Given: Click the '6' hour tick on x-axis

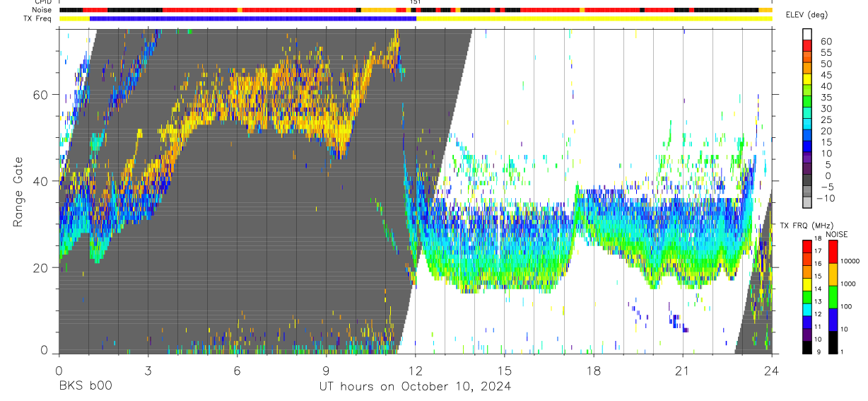Looking at the screenshot, I should coord(237,371).
